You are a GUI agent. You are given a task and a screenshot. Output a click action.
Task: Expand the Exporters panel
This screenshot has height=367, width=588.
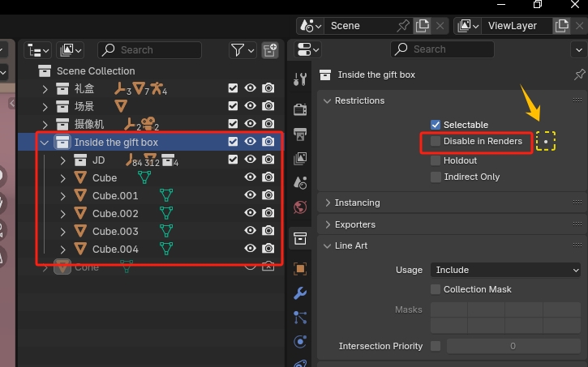[x=328, y=224]
